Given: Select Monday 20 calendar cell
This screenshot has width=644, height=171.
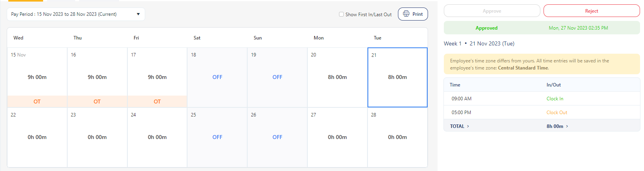Looking at the screenshot, I should click(x=337, y=77).
